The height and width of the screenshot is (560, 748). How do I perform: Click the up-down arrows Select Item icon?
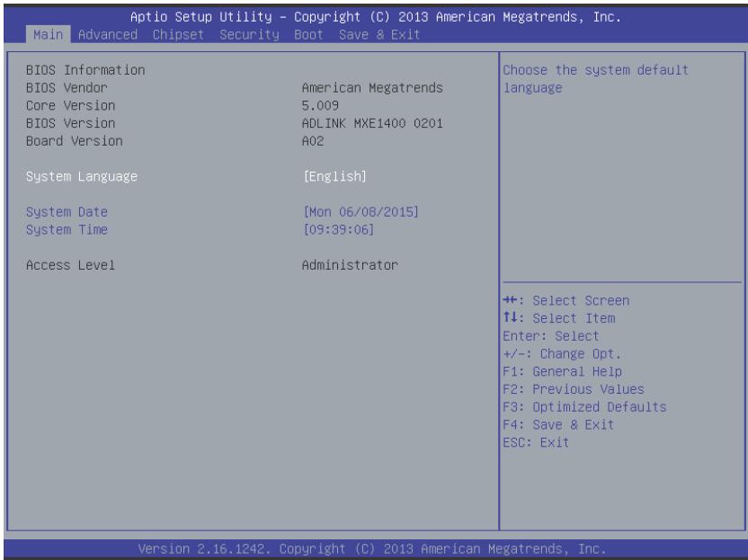pos(510,317)
